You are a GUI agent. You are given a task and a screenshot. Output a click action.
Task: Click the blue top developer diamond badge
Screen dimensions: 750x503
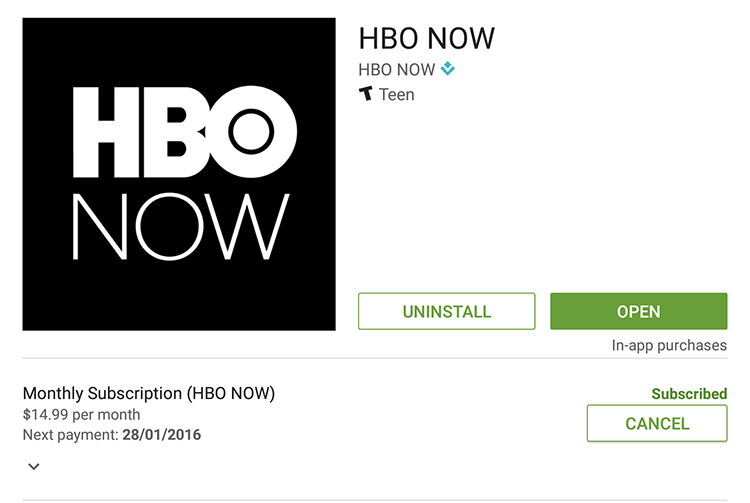point(448,68)
